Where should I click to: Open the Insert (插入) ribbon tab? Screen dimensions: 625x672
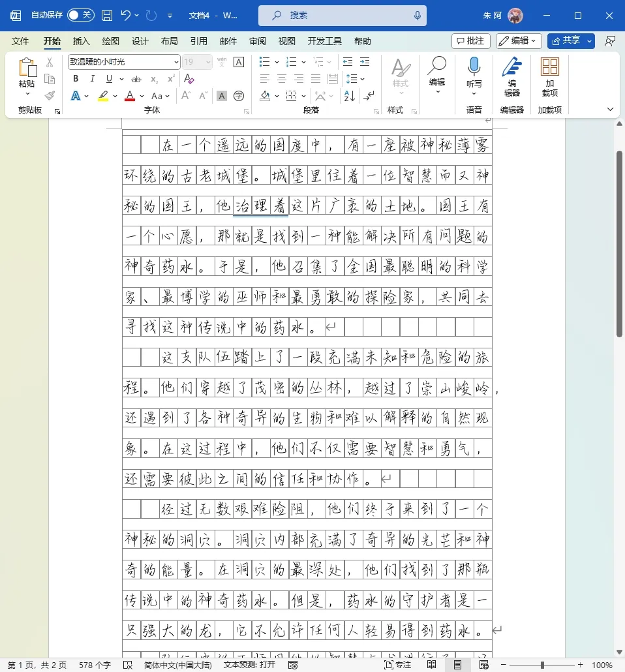pos(82,41)
